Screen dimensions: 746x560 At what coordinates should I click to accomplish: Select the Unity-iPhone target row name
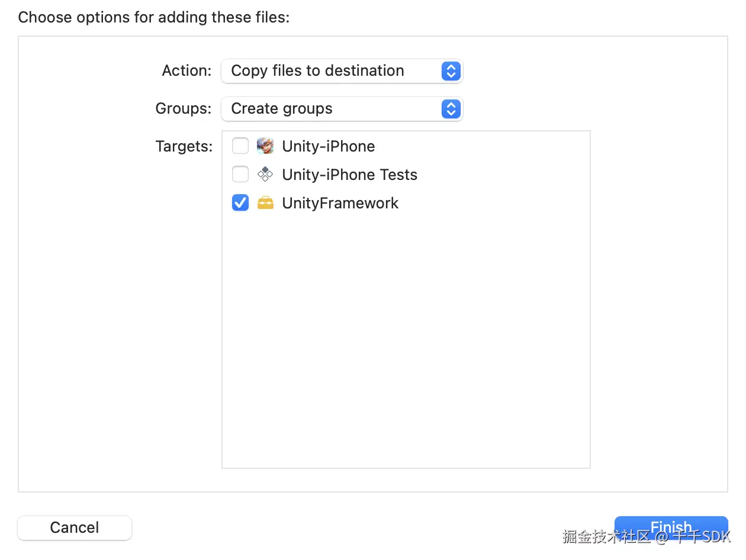329,146
